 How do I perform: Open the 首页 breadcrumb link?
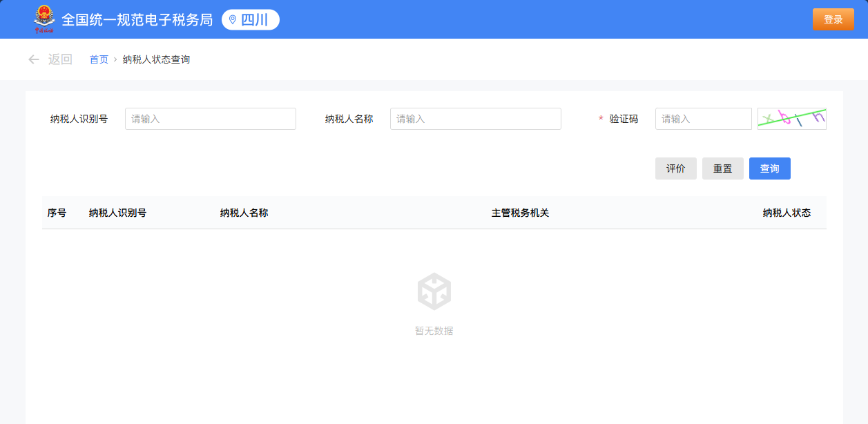[98, 60]
